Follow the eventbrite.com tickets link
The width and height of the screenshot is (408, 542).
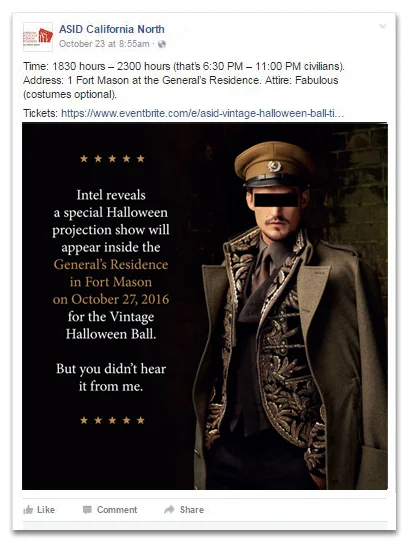pyautogui.click(x=203, y=113)
